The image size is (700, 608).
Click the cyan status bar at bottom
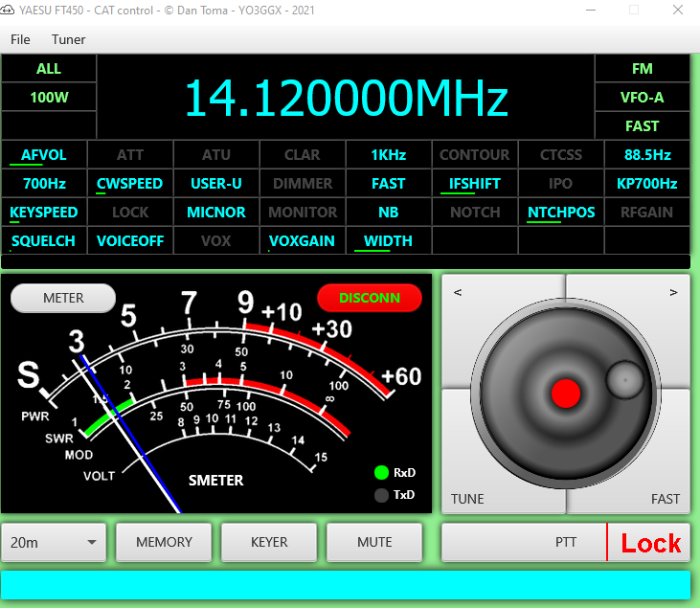346,585
